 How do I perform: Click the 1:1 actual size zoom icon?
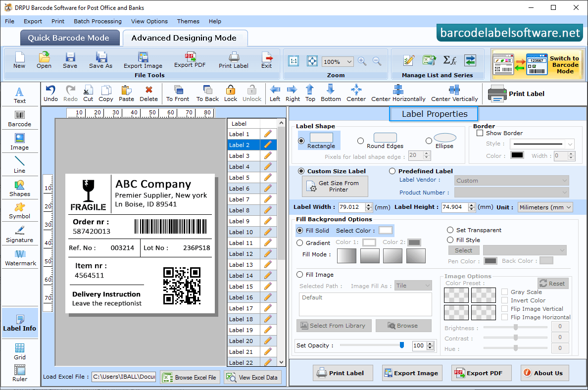click(x=294, y=61)
